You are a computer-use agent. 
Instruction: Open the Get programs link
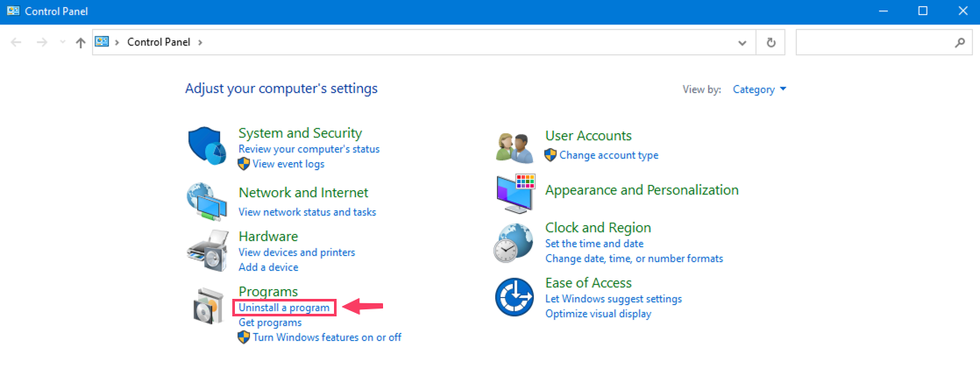270,323
